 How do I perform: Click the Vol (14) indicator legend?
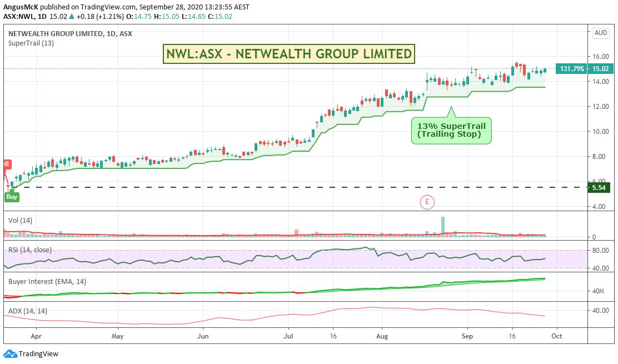point(20,221)
